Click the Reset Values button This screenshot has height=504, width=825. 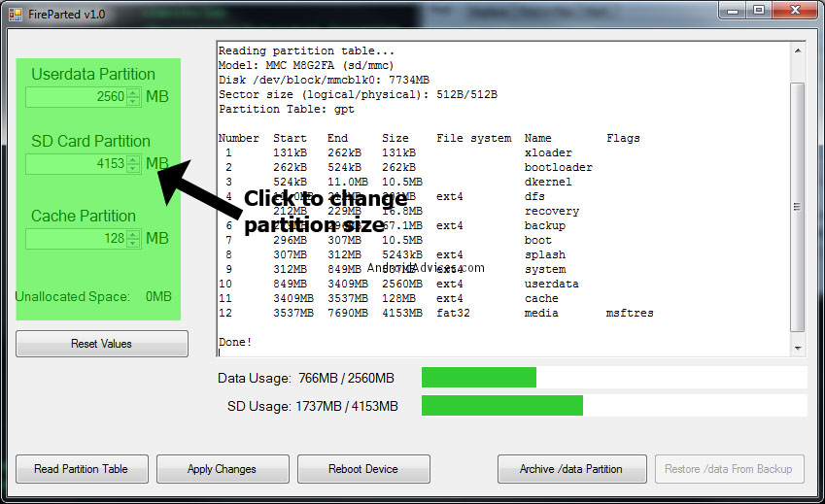(102, 344)
